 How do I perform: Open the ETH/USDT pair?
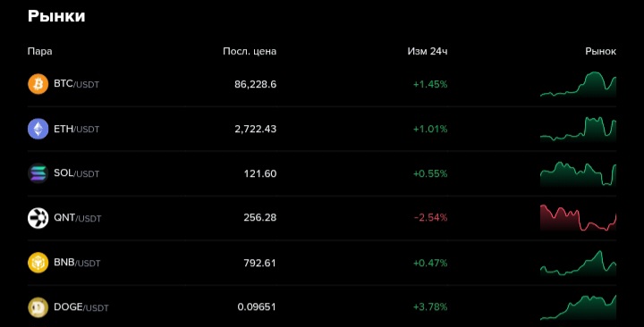pyautogui.click(x=76, y=129)
